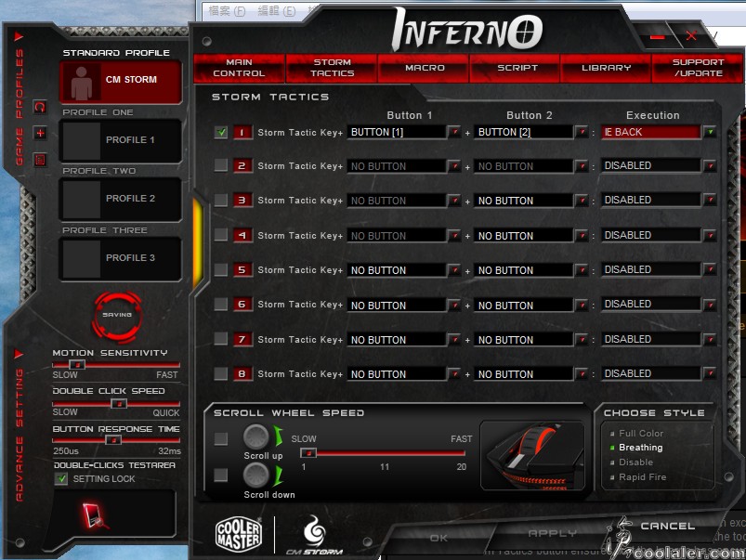Open Execution dropdown for tactic 6
This screenshot has height=560, width=746.
(710, 305)
